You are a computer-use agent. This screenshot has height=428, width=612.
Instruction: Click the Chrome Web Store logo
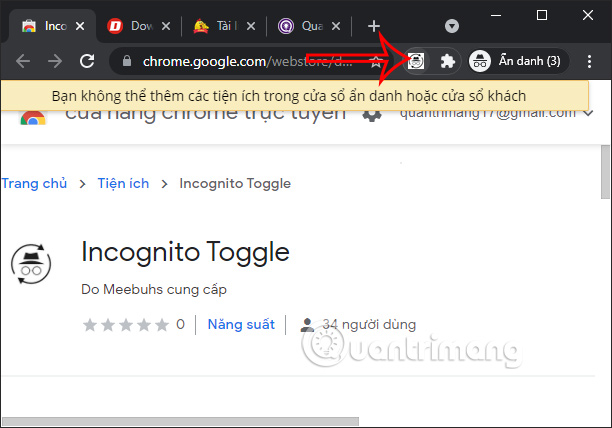[x=33, y=118]
